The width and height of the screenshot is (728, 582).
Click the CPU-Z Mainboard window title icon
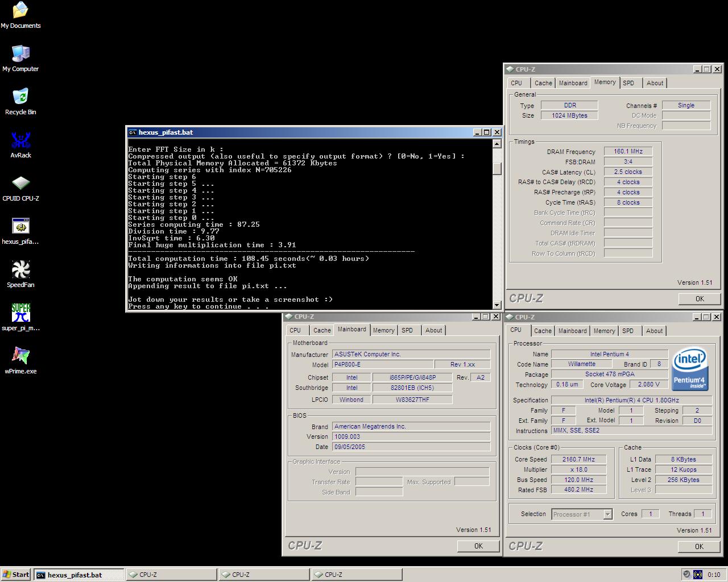pyautogui.click(x=288, y=317)
